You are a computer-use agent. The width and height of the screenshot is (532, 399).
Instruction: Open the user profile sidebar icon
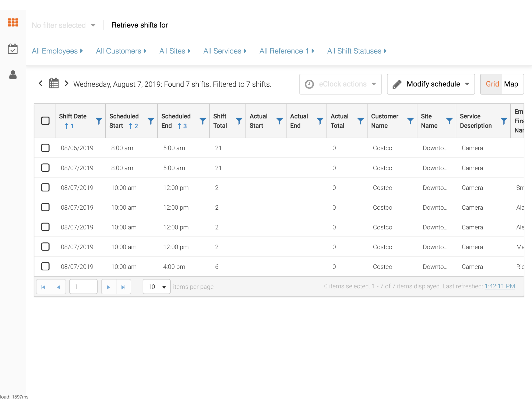click(x=13, y=75)
